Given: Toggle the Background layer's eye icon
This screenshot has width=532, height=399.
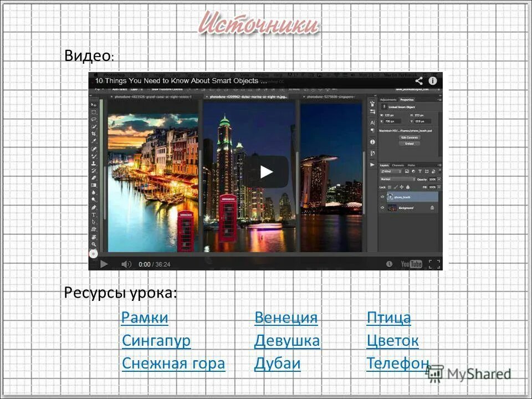Looking at the screenshot, I should (x=382, y=207).
